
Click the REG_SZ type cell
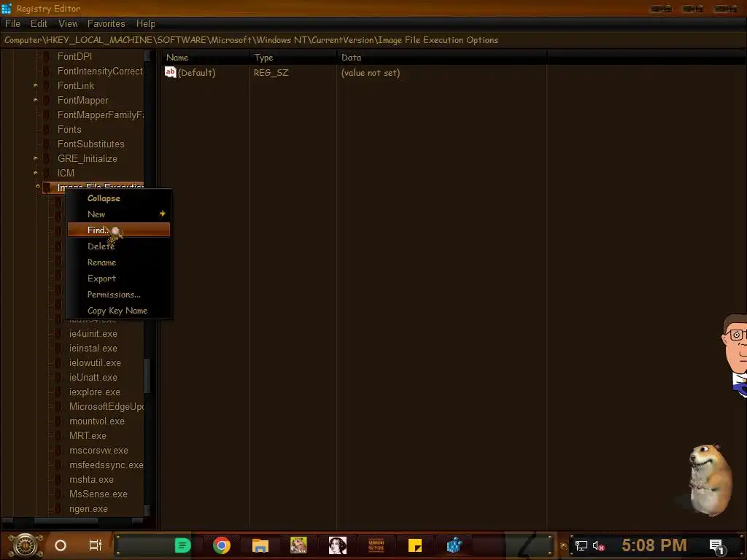pos(271,72)
